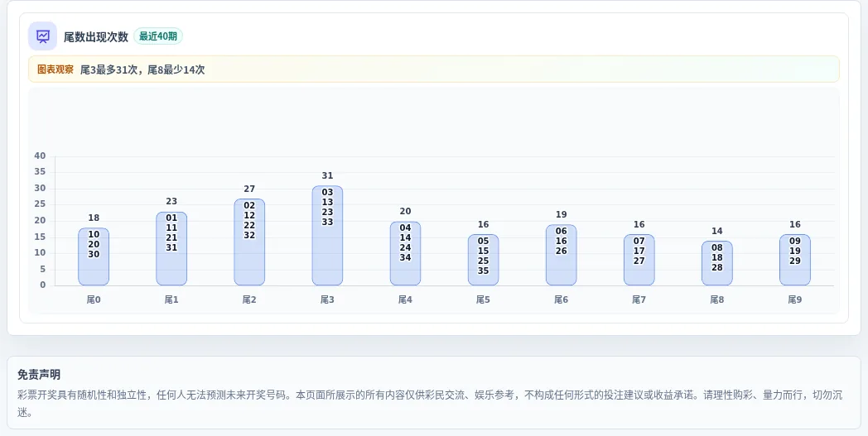The image size is (868, 436).
Task: Click number 32 inside the 尾2 bar
Action: coord(249,236)
